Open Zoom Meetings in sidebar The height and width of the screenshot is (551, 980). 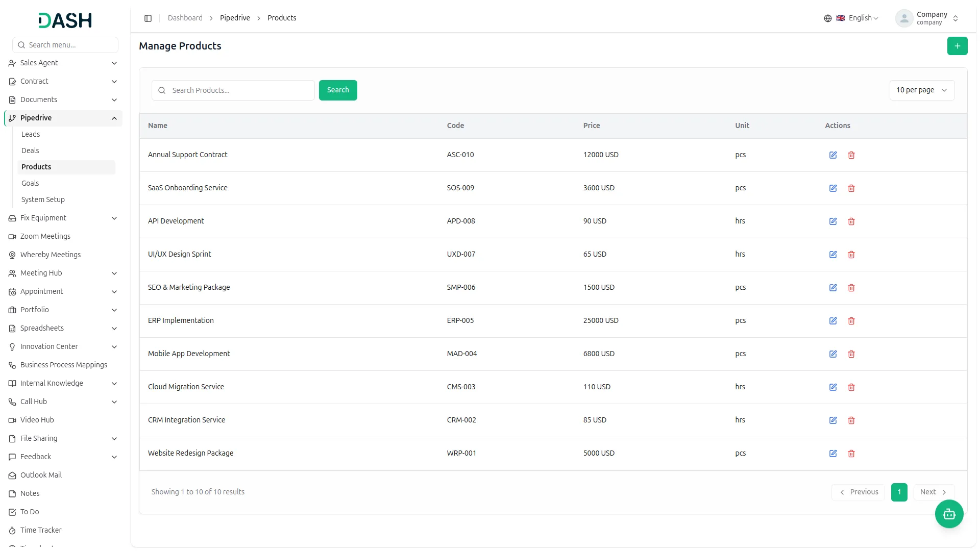[x=45, y=236]
